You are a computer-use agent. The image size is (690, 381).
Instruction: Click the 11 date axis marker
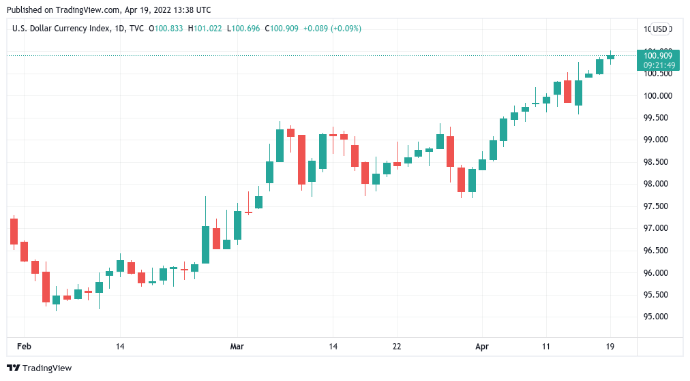[x=546, y=346]
